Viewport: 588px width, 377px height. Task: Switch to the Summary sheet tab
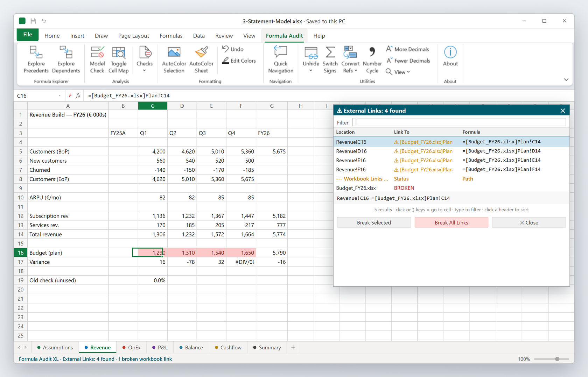pyautogui.click(x=267, y=347)
